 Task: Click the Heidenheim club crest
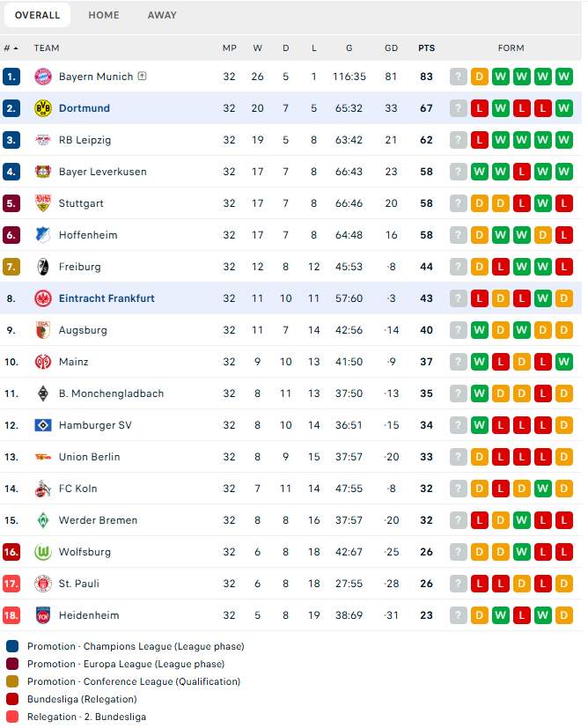43,615
